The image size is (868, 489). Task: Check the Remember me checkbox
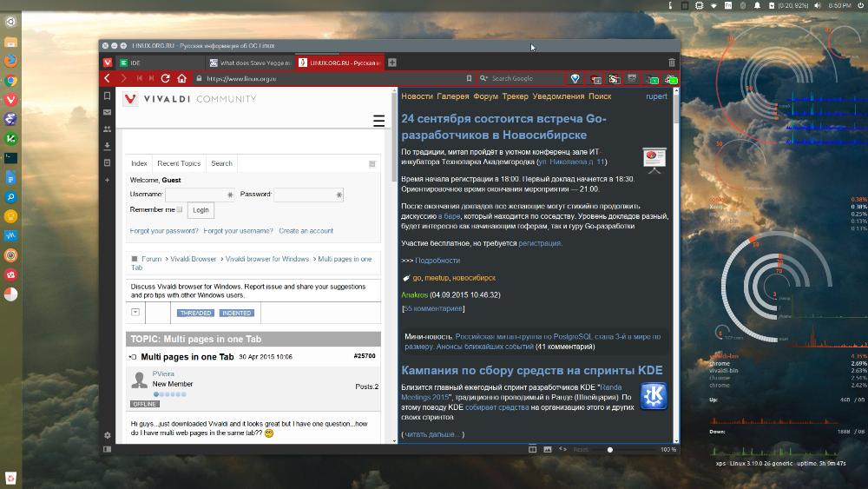180,209
